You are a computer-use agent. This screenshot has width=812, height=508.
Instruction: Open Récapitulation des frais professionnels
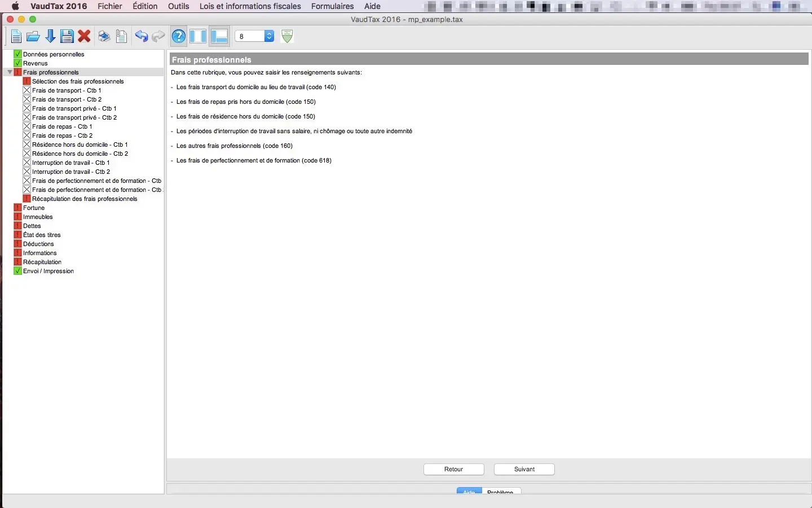click(85, 199)
